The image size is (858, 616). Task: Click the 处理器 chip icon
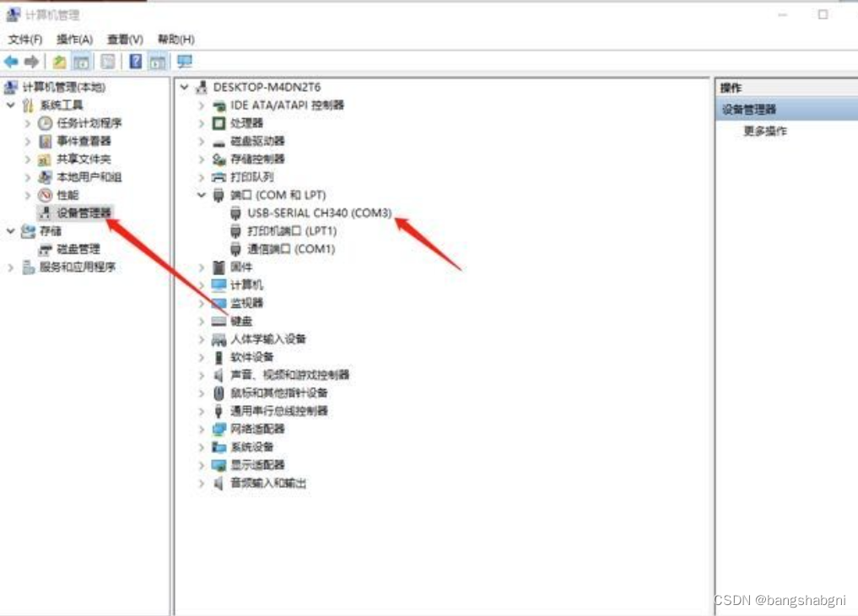(x=219, y=123)
